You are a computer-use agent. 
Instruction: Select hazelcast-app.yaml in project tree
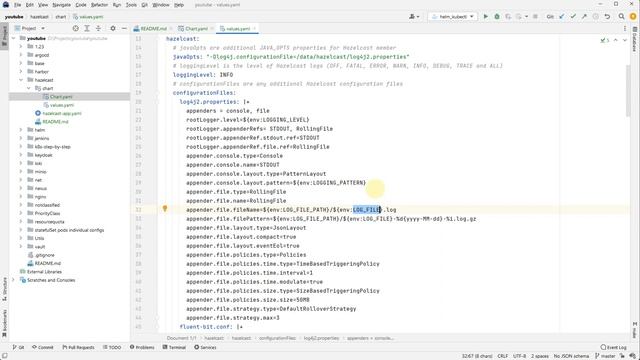tap(62, 113)
